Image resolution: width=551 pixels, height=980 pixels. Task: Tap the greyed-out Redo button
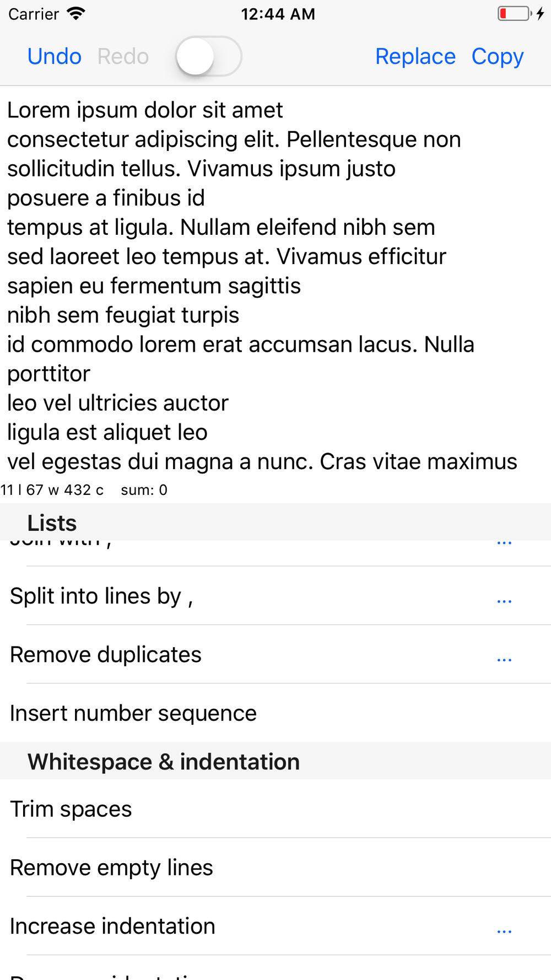tap(123, 56)
